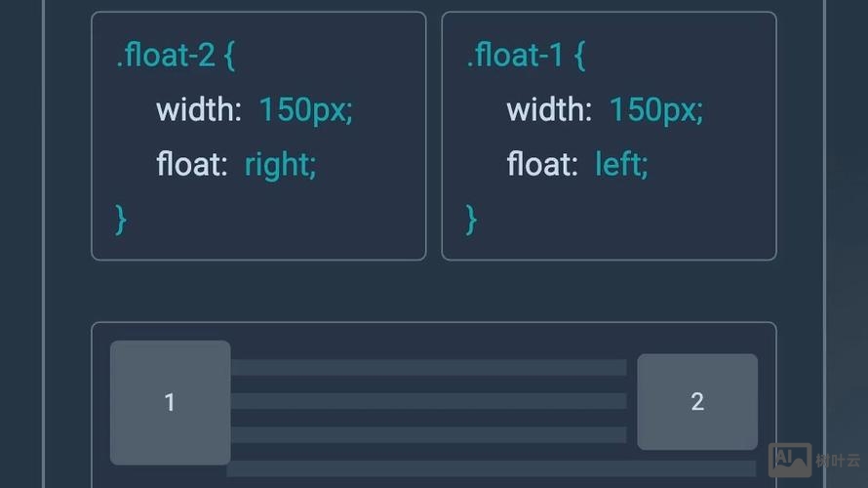Image resolution: width=868 pixels, height=488 pixels.
Task: Click the float property in .float-2 block
Action: [x=191, y=164]
